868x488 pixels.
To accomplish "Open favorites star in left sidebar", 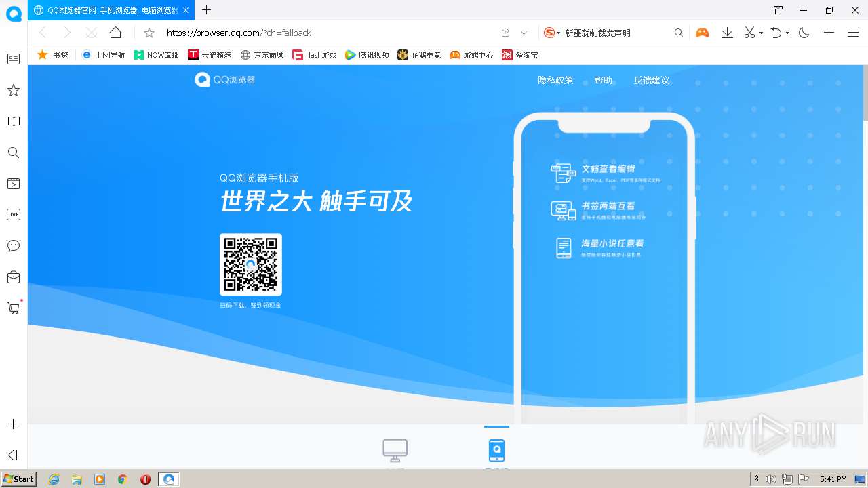I will coord(14,90).
